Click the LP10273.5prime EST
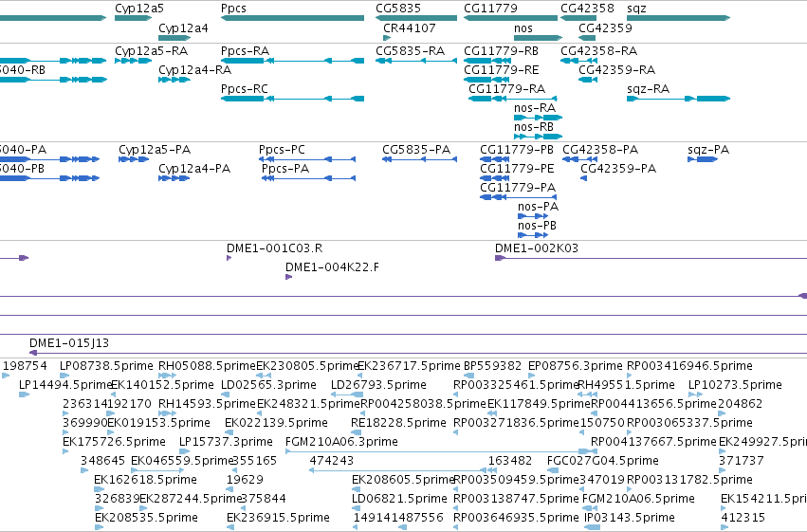807x532 pixels. tap(695, 394)
